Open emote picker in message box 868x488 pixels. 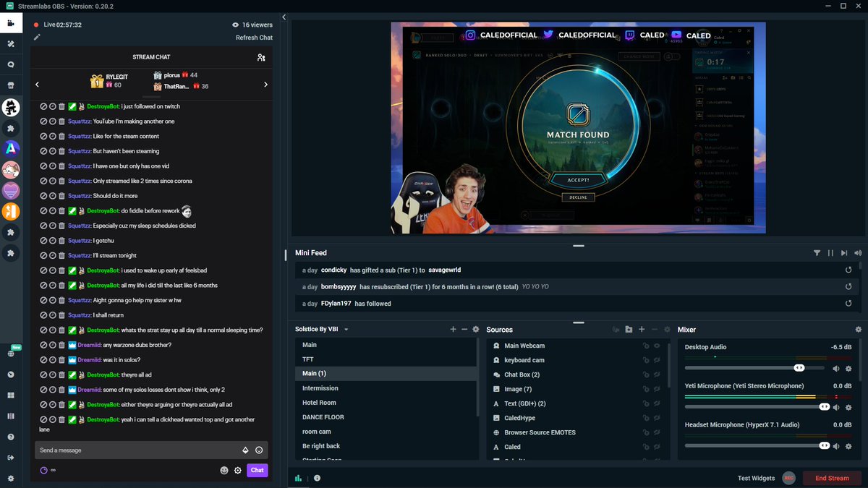[x=259, y=450]
